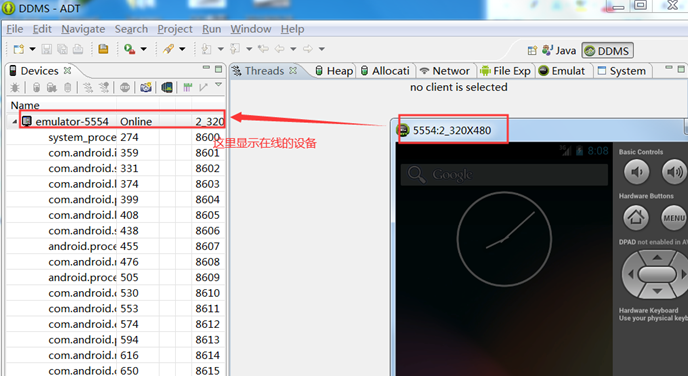Click the Save toolbar icon
This screenshot has width=688, height=376.
[x=47, y=49]
